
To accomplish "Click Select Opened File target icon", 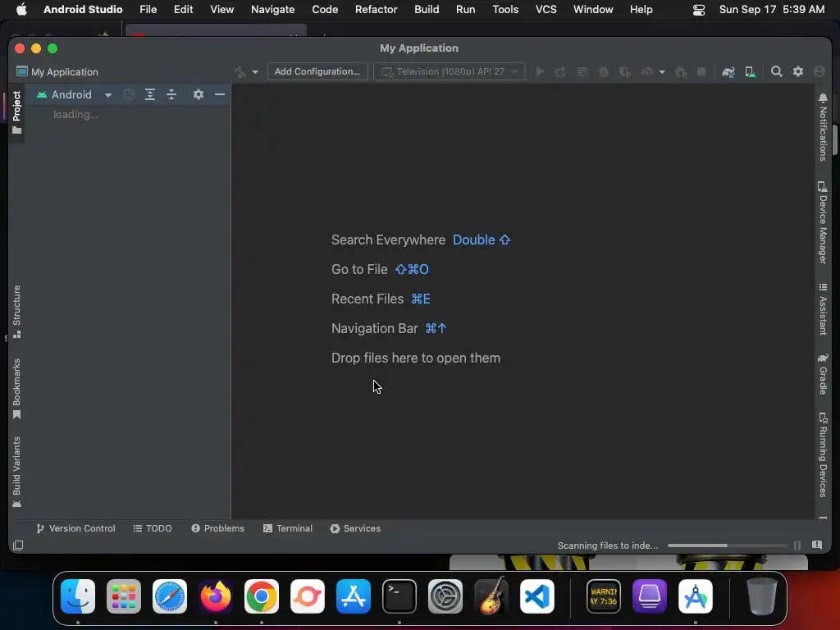I will click(129, 94).
